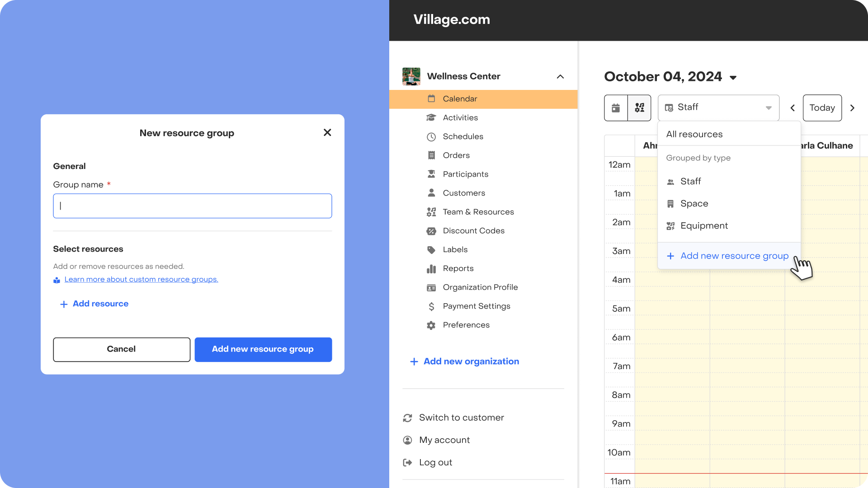This screenshot has height=488, width=868.
Task: Open Calendar in the sidebar
Action: 483,99
